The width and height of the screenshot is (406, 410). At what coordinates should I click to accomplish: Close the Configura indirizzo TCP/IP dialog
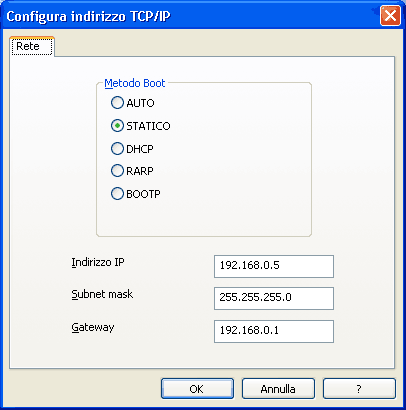[x=390, y=16]
